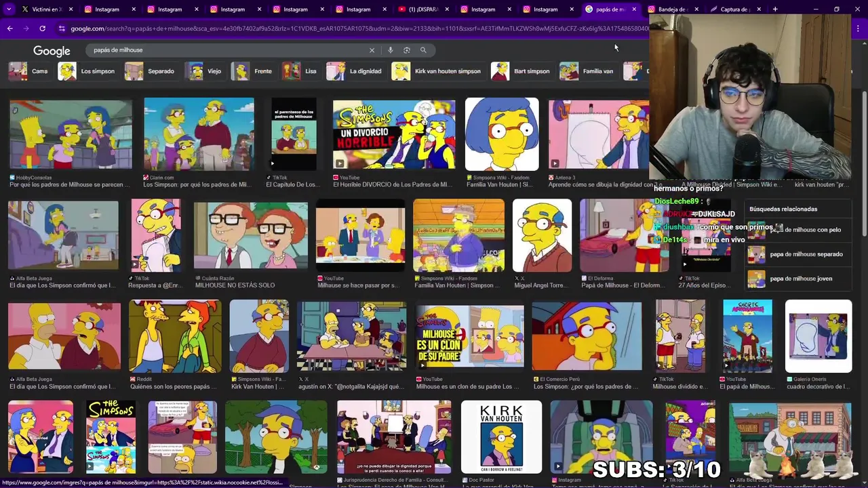The width and height of the screenshot is (868, 488).
Task: Filter results by the 'Lisa' chip
Action: point(301,71)
